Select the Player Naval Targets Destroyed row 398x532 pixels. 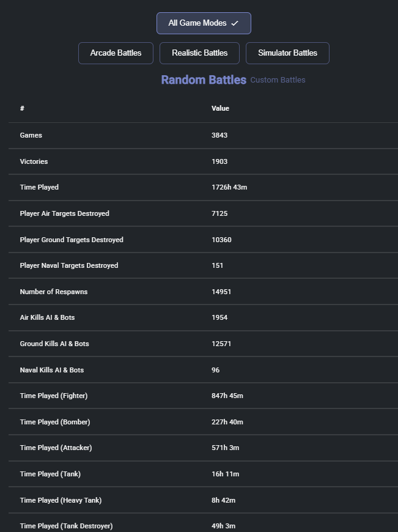[203, 265]
